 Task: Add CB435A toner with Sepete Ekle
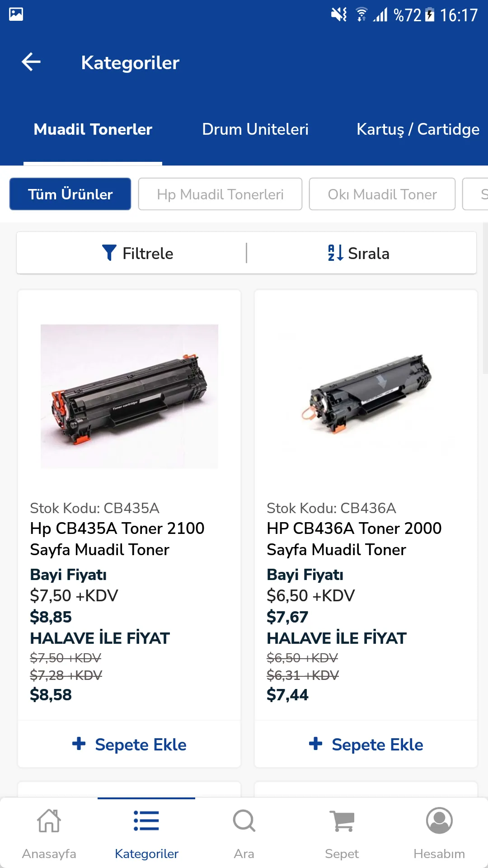point(129,744)
